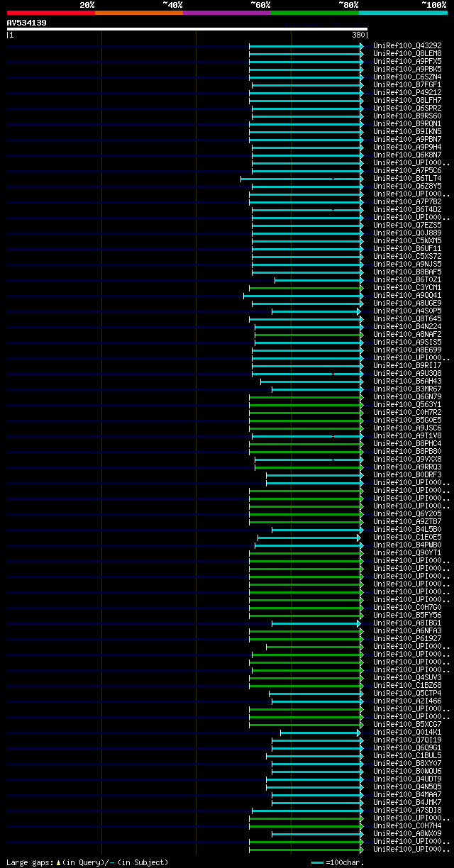
Task: Choose the UniRef100_B6UF11 hit
Action: point(407,248)
